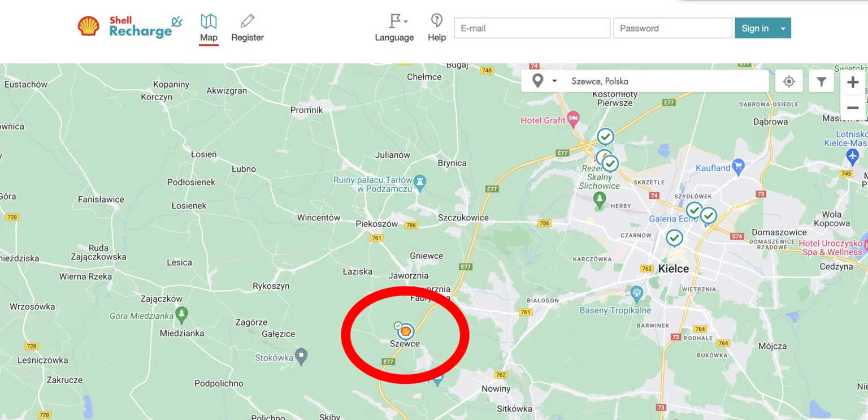Viewport: 868px width, 420px height.
Task: Select charger marker near Galeria Echo
Action: 695,211
